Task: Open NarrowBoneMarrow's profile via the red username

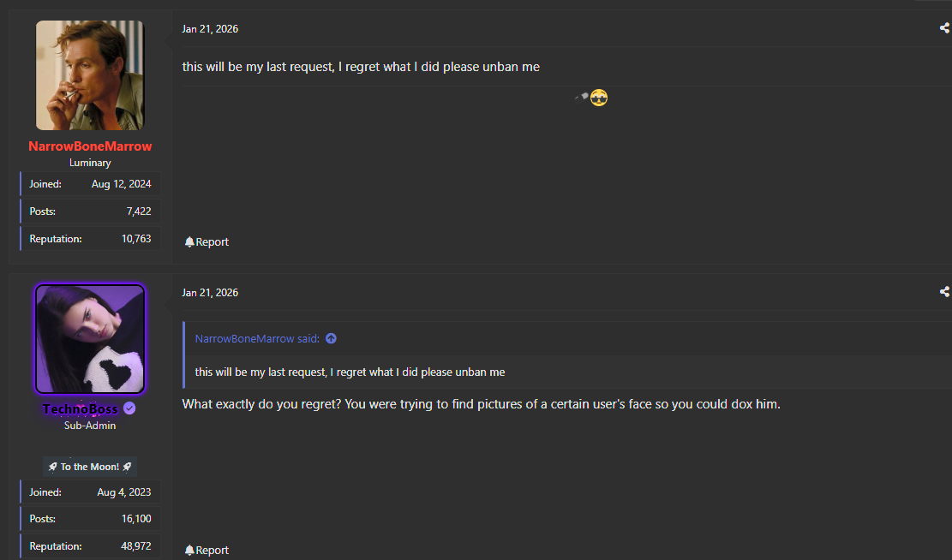Action: (90, 146)
